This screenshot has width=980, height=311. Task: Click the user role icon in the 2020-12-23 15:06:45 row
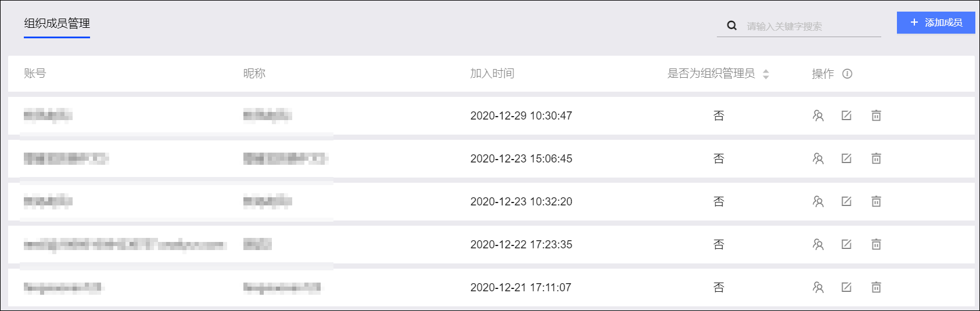(x=818, y=158)
